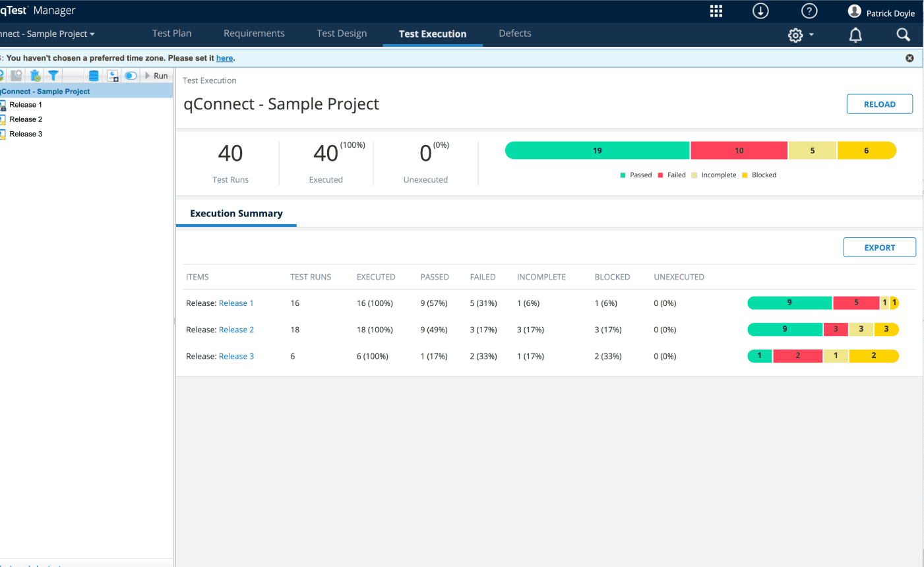The image size is (924, 567).
Task: Click the green Passed 19 bar segment
Action: (x=598, y=150)
